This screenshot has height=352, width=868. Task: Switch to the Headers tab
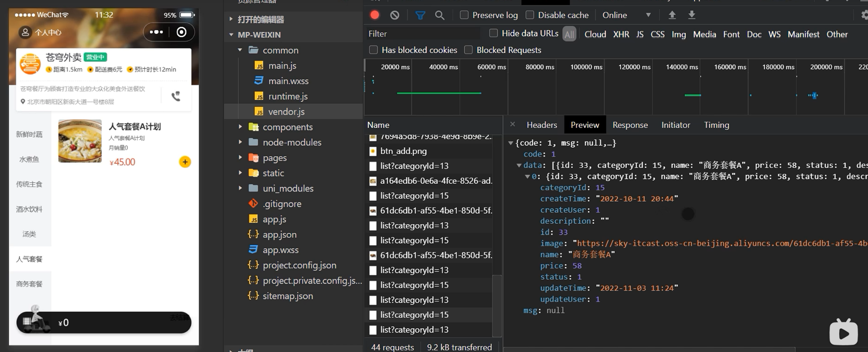pyautogui.click(x=542, y=125)
